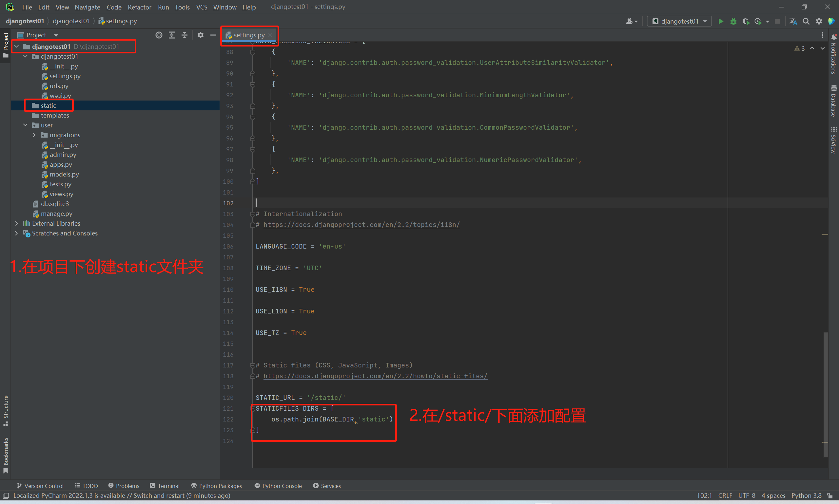Click Collapse All in Project panel
Viewport: 839px width, 504px height.
(x=185, y=35)
